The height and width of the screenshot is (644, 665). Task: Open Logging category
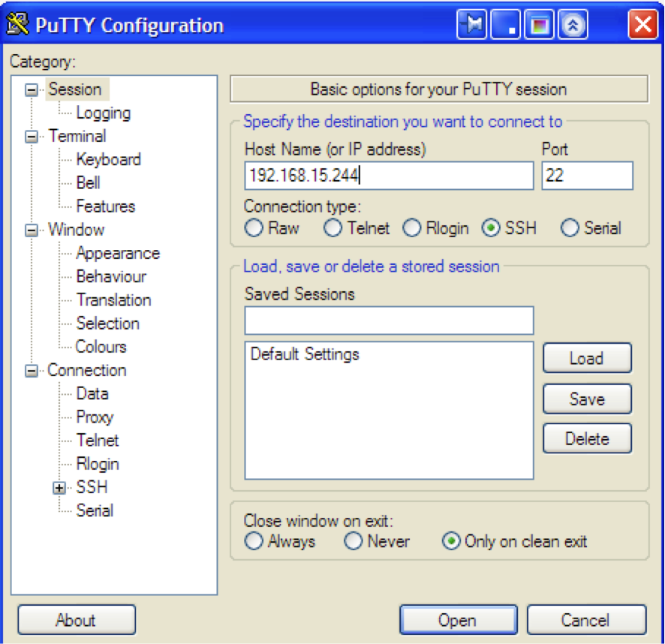[x=104, y=113]
